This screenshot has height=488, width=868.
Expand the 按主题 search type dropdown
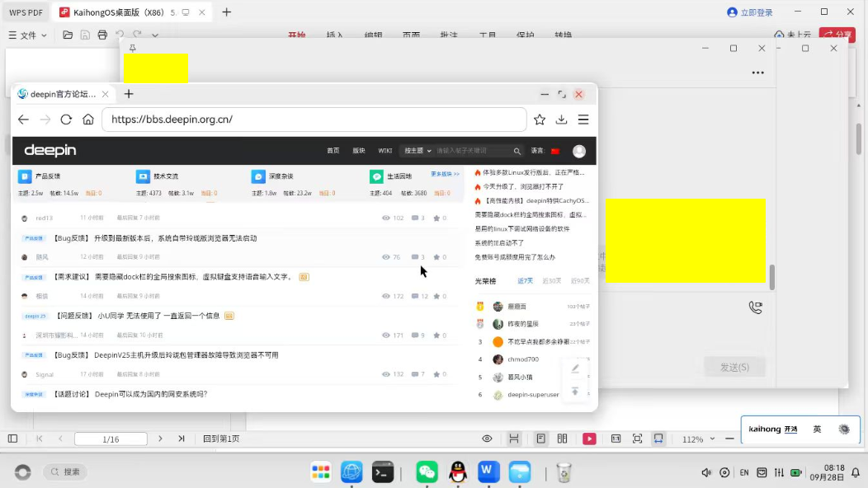(x=417, y=151)
